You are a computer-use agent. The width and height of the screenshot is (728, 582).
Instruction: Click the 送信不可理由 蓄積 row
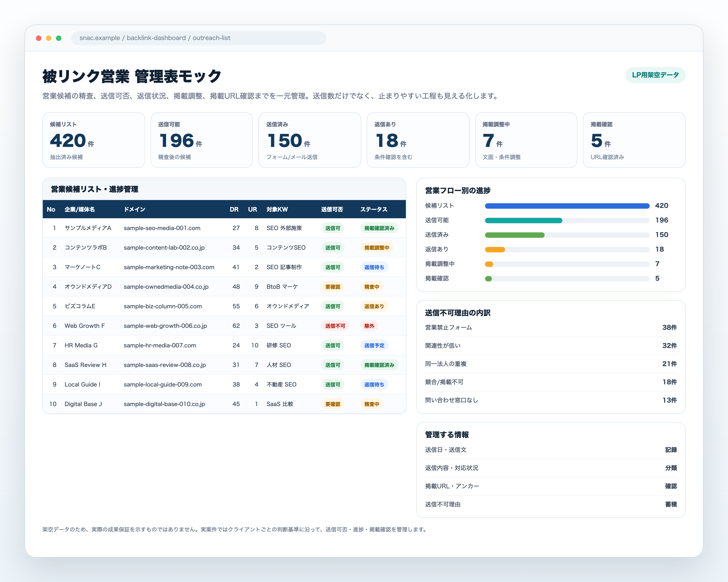551,504
